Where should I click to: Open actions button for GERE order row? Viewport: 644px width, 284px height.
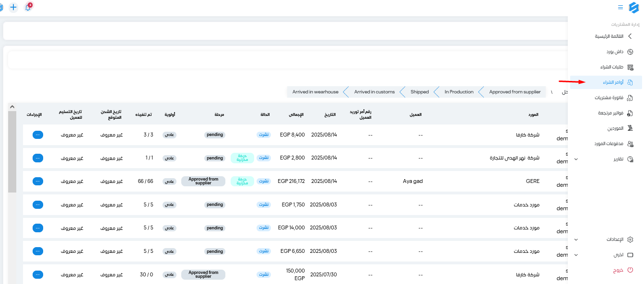point(38,182)
